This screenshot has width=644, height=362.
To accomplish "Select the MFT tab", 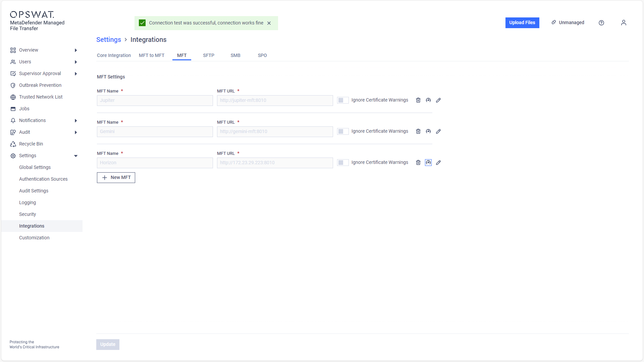I will pos(182,56).
